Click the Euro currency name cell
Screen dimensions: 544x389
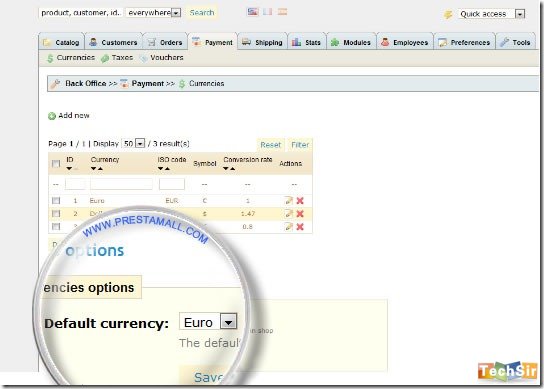tap(97, 201)
